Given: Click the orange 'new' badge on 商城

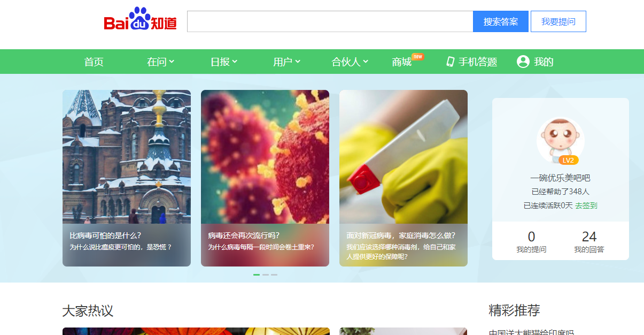Looking at the screenshot, I should tap(417, 55).
